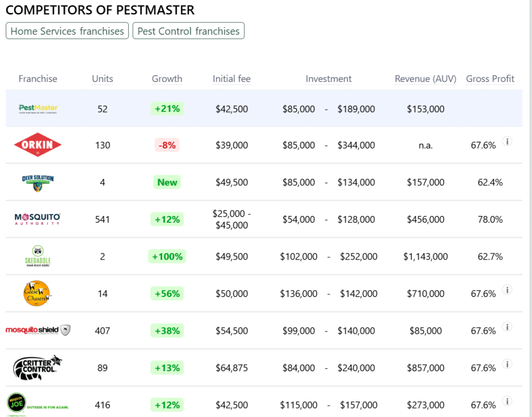The width and height of the screenshot is (532, 417).
Task: Click Mosquito Shield's +38% growth badge
Action: (x=167, y=331)
